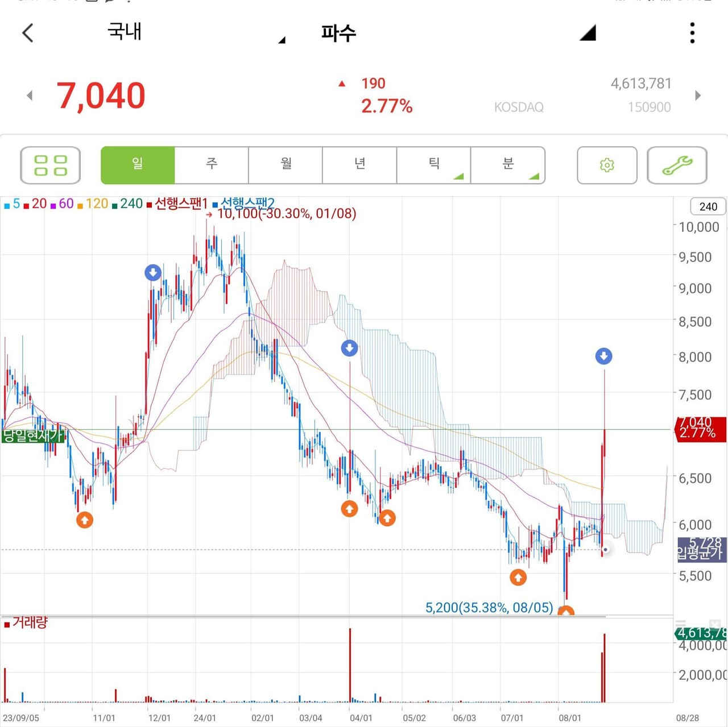Select the 일 daily chart tab
The height and width of the screenshot is (727, 728).
pos(138,165)
